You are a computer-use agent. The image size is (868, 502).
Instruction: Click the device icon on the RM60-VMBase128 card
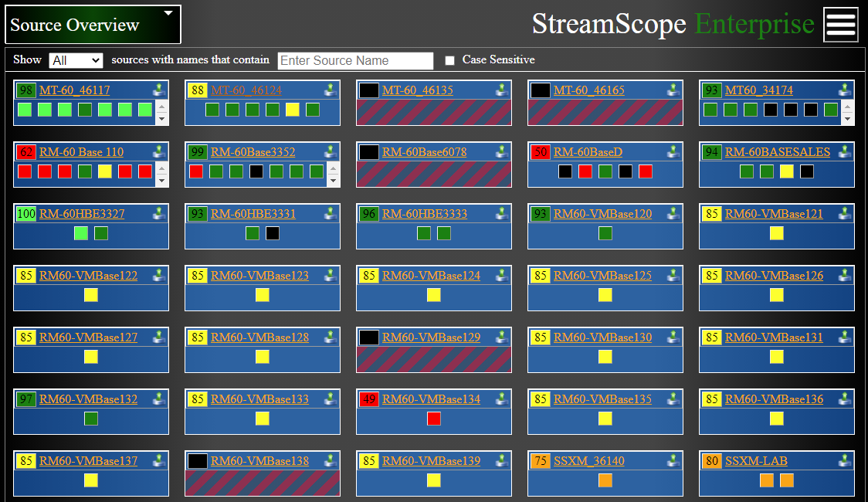(x=331, y=337)
